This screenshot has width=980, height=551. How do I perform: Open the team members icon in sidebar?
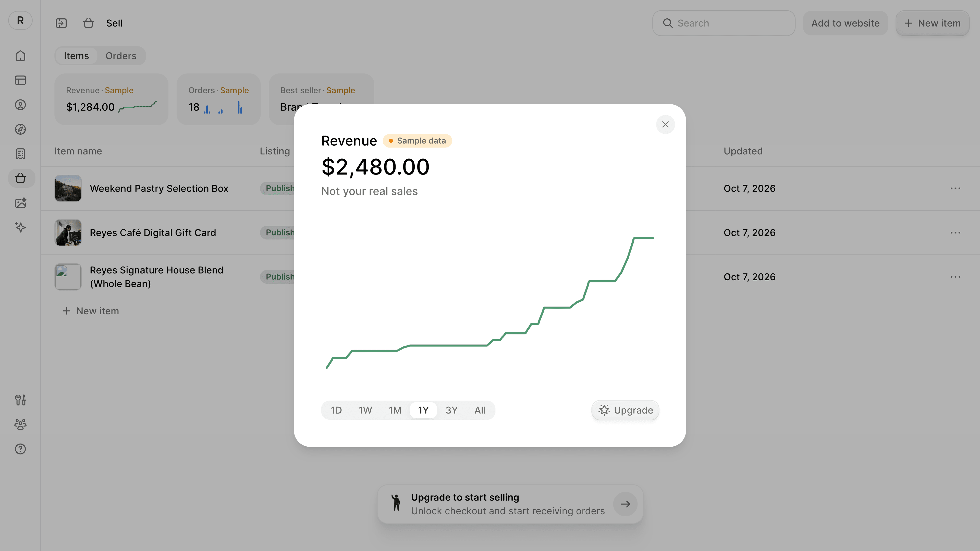click(20, 424)
